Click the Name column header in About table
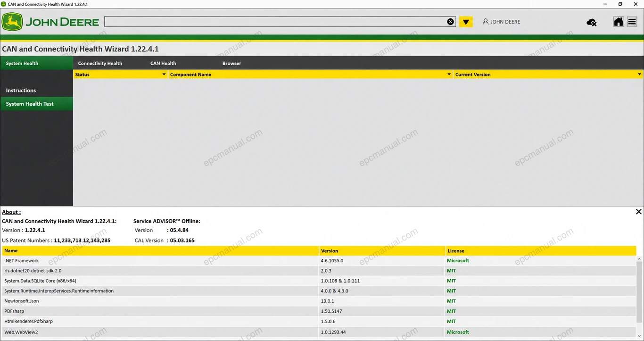This screenshot has width=644, height=341. pyautogui.click(x=160, y=251)
